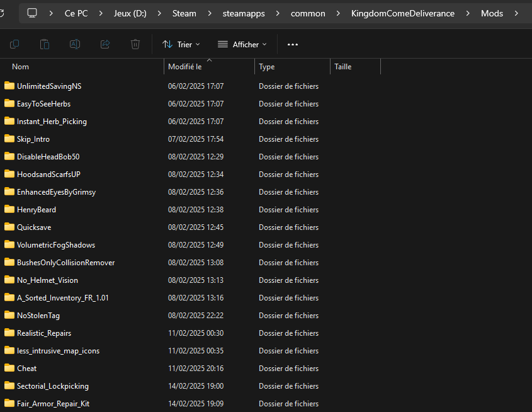Click date 14/02/2025 19:00 cell
The image size is (532, 412).
(196, 386)
